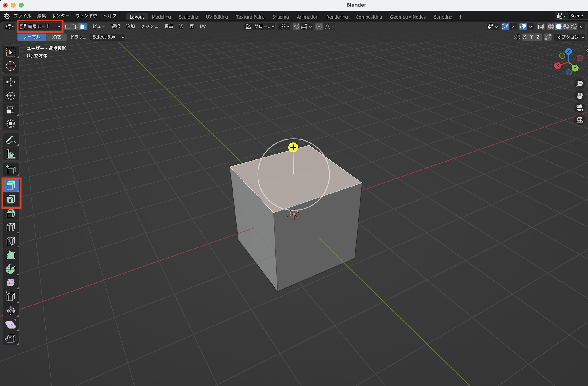Image resolution: width=588 pixels, height=386 pixels.
Task: Enable snapping with the magnet toggle
Action: pos(296,26)
